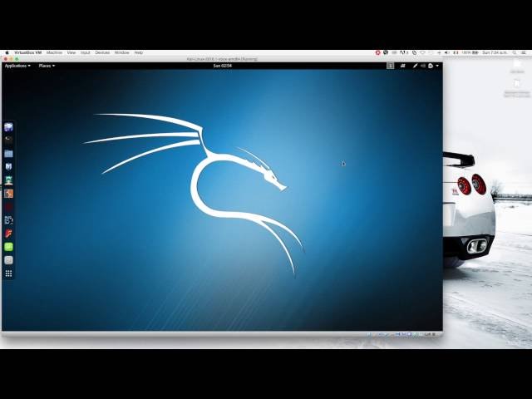Open the Devices menu
Screen dimensions: 532x399
(102, 53)
